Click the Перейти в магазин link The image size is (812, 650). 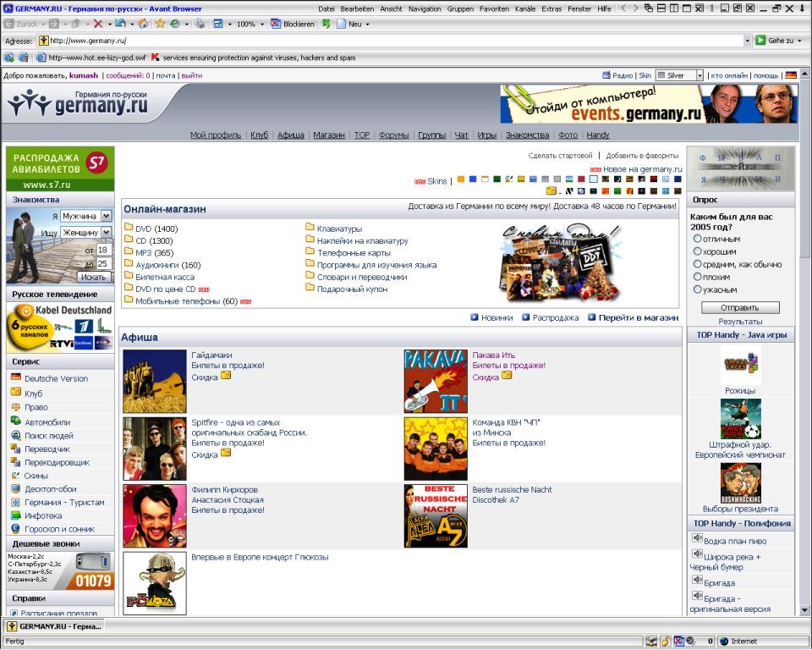(x=638, y=317)
